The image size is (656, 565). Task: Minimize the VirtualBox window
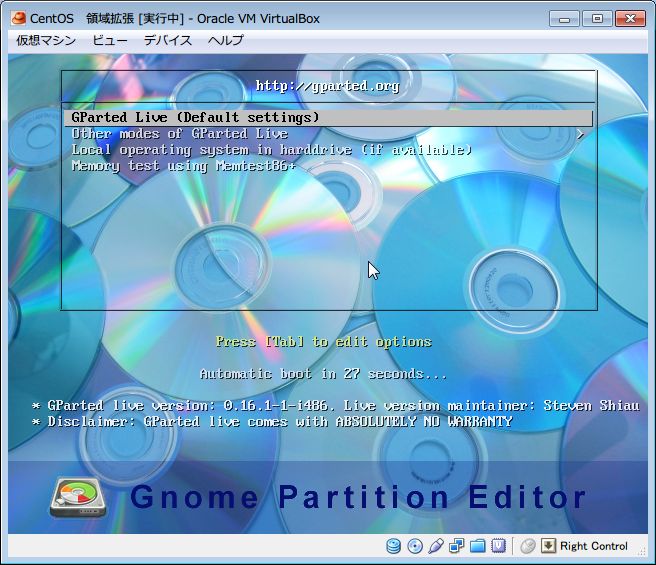564,19
